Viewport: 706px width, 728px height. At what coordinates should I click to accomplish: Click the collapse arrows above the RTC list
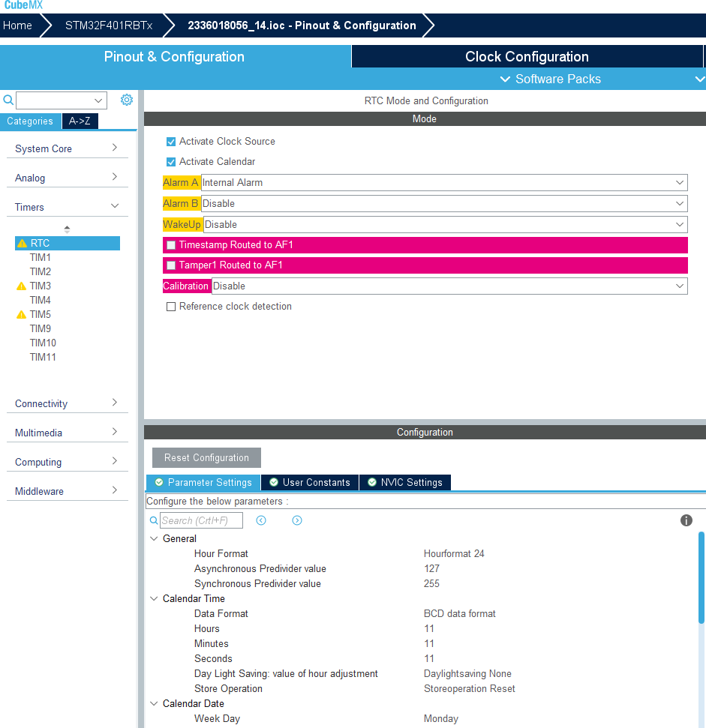click(x=67, y=229)
